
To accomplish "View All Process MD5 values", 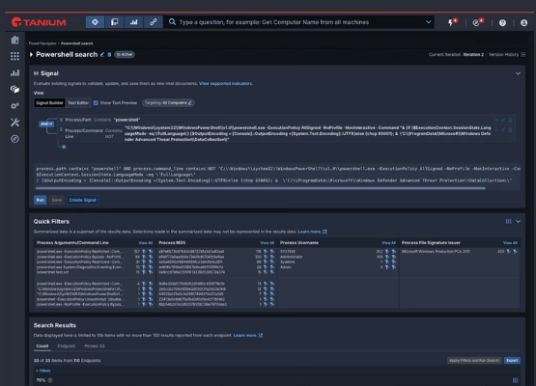I will tap(267, 243).
